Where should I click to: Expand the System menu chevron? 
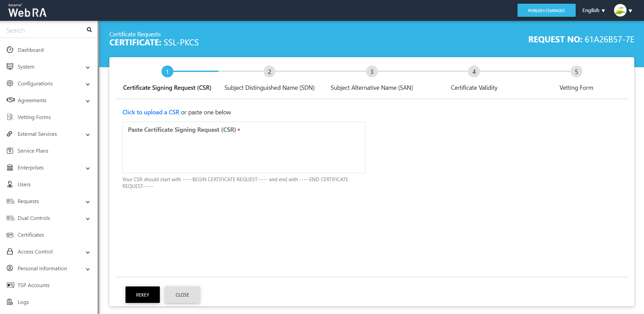point(88,67)
